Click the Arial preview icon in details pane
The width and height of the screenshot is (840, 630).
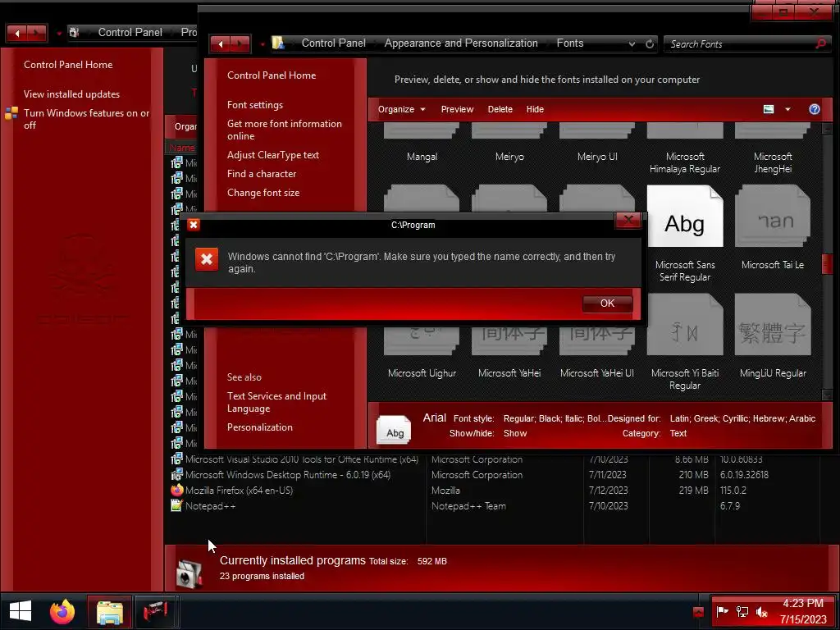pos(394,430)
